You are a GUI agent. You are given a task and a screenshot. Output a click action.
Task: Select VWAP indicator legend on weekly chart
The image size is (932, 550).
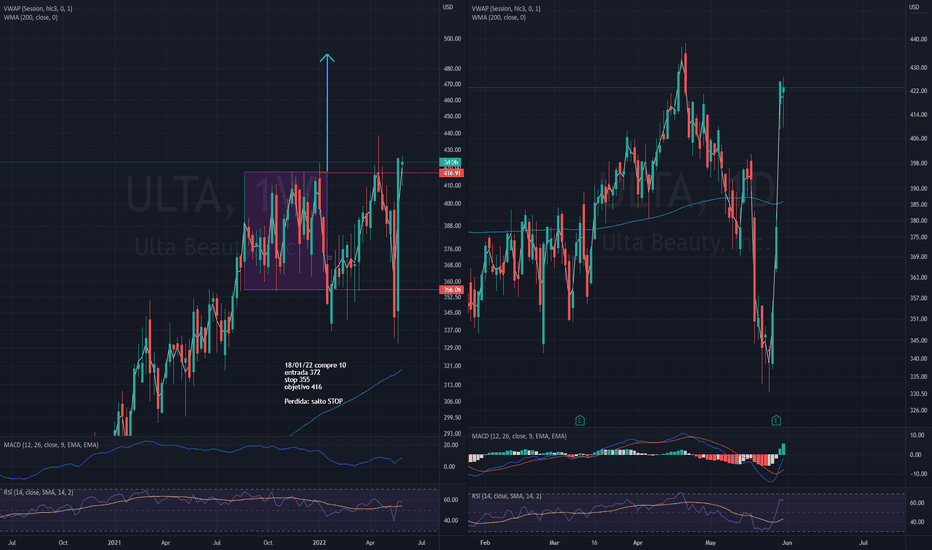pyautogui.click(x=38, y=9)
